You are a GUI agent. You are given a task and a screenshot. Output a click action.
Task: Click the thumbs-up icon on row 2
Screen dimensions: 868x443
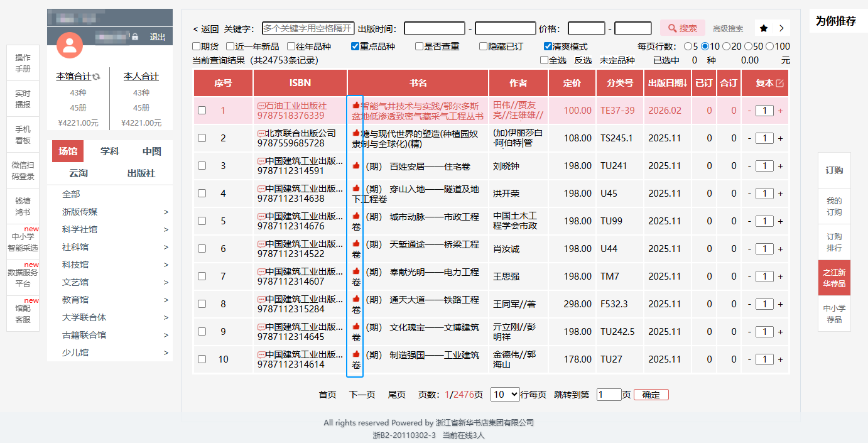(x=356, y=133)
